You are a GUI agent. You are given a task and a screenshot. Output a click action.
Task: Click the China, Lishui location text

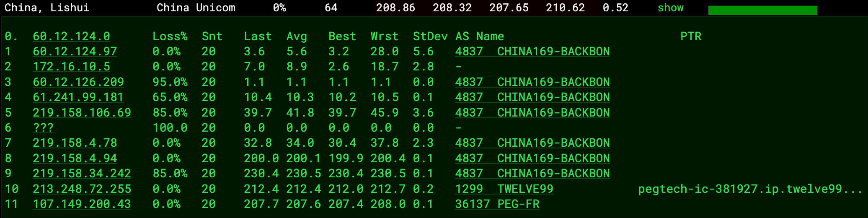point(47,8)
